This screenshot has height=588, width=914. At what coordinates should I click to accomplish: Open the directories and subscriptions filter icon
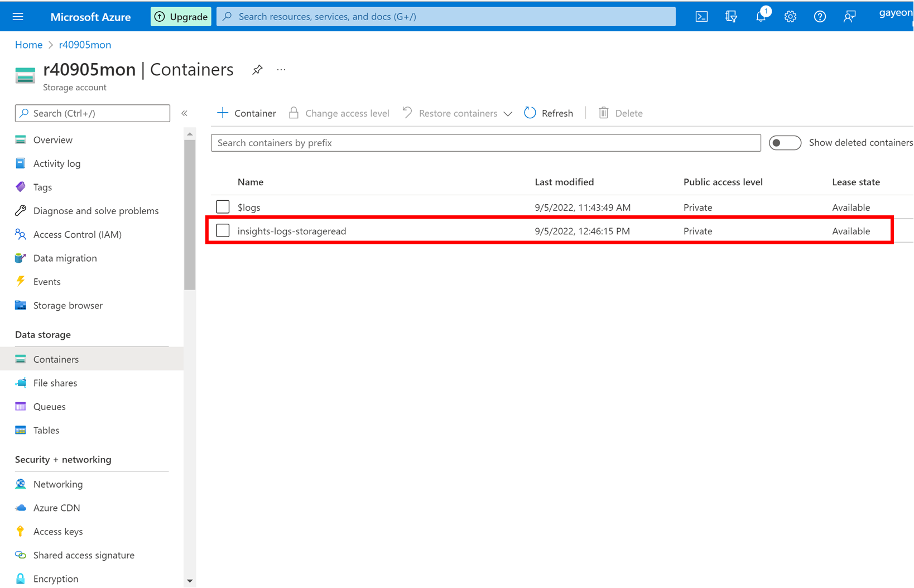(731, 17)
